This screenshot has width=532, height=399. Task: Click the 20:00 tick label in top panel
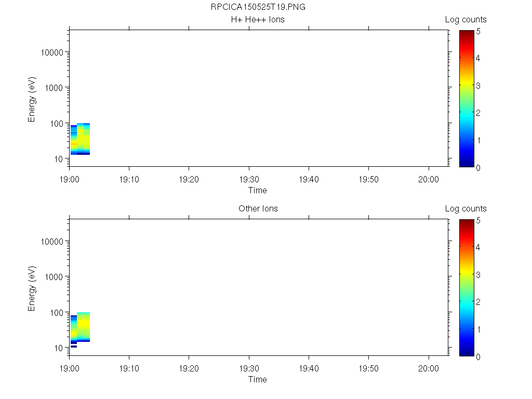429,179
